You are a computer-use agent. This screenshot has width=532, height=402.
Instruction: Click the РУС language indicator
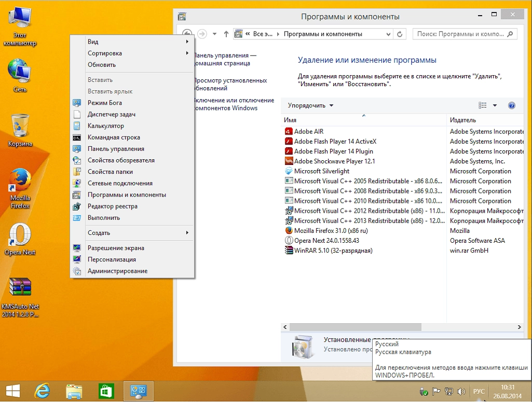479,392
